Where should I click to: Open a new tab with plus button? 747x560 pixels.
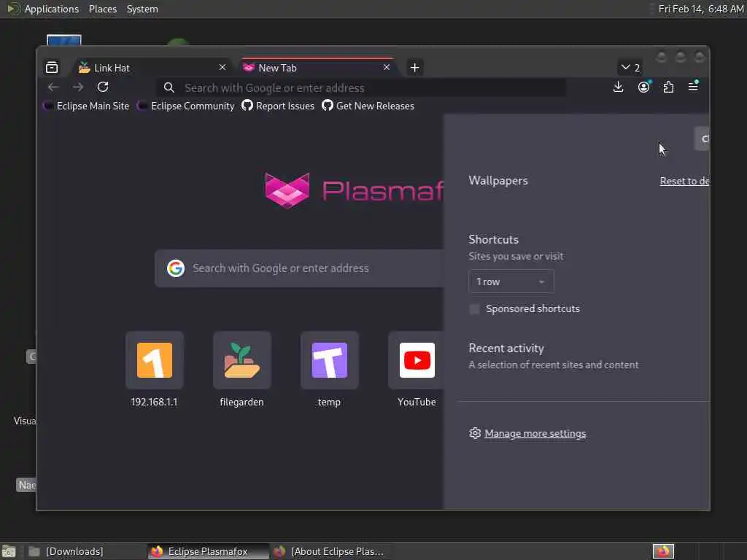point(414,68)
